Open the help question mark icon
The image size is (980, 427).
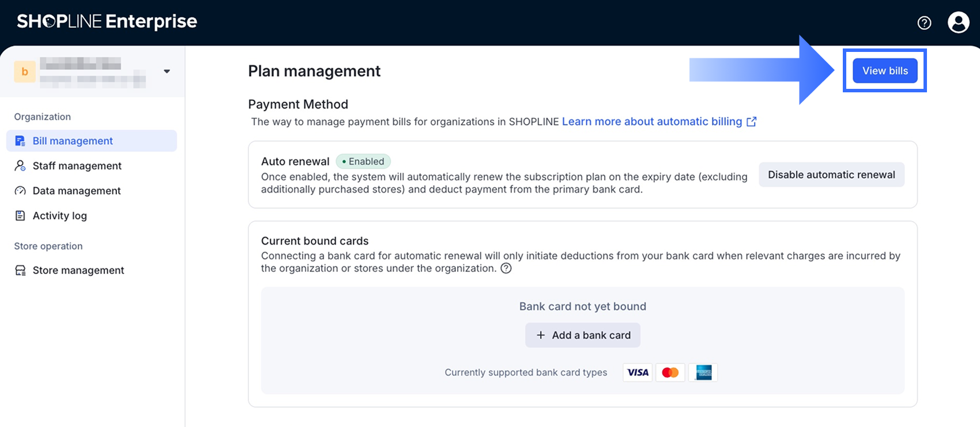click(924, 23)
